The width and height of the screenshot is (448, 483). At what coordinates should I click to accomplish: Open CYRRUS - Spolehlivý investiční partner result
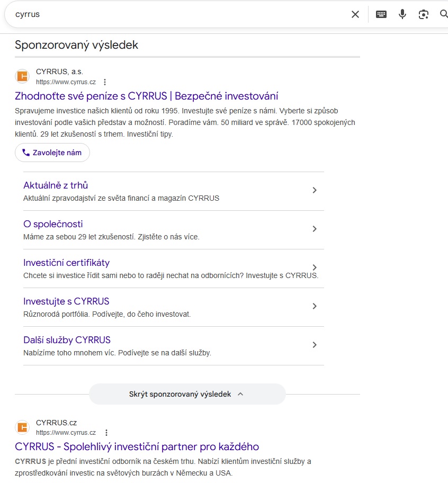coord(137,446)
